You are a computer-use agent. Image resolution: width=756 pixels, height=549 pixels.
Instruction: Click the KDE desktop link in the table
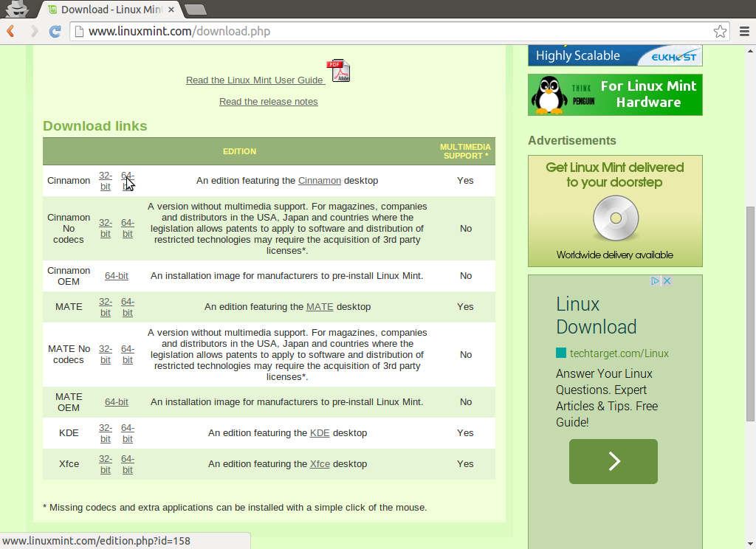320,432
